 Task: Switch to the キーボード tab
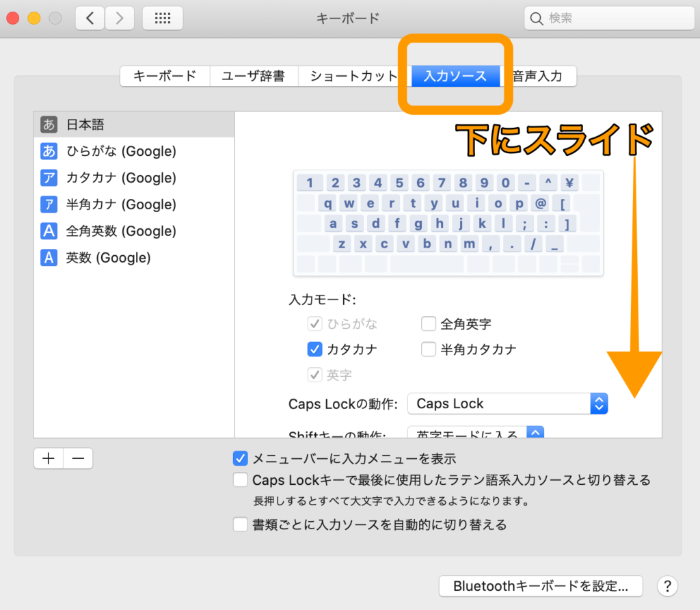pyautogui.click(x=165, y=76)
